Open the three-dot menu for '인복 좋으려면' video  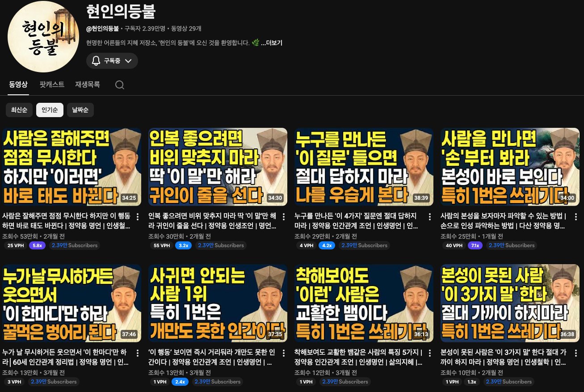coord(284,217)
